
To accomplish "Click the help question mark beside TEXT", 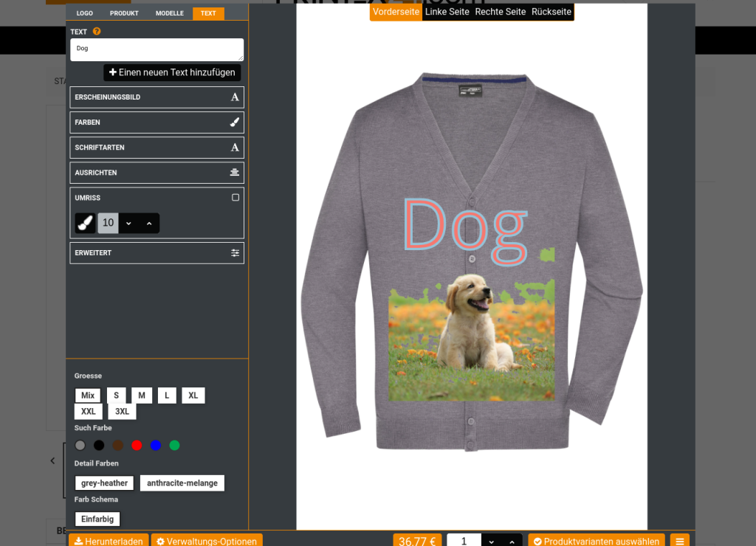I will pyautogui.click(x=97, y=31).
